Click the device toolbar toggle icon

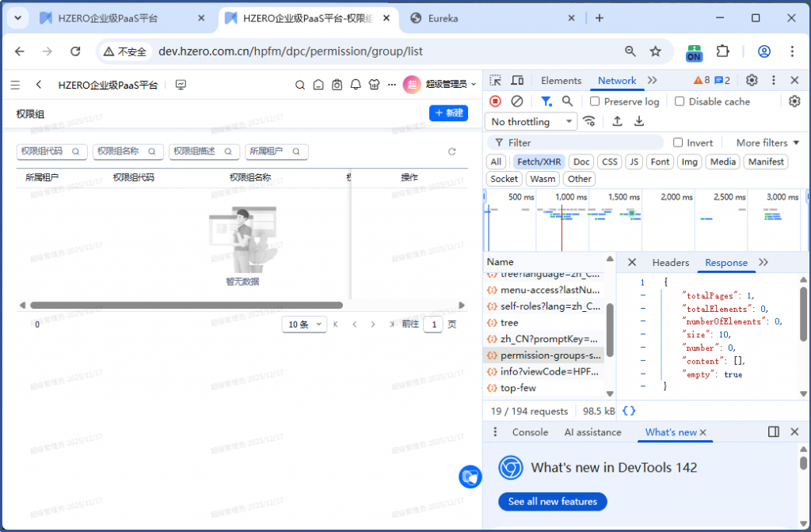517,81
